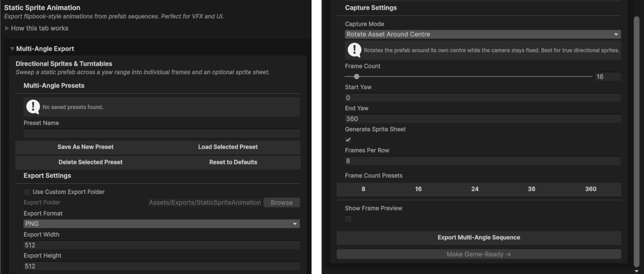Click the Static Sprite Animation heading
Viewport: 644px width, 274px height.
(x=42, y=8)
